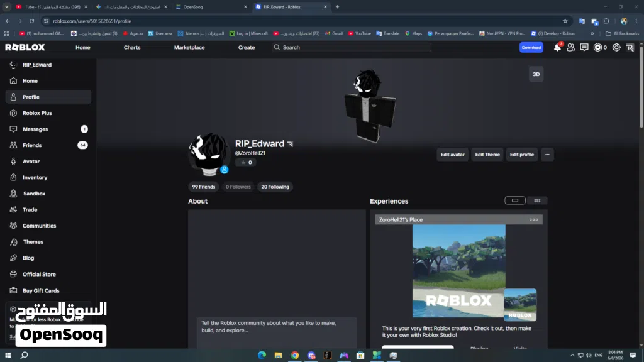Open the browser extensions puzzle icon
This screenshot has height=362, width=644.
607,21
